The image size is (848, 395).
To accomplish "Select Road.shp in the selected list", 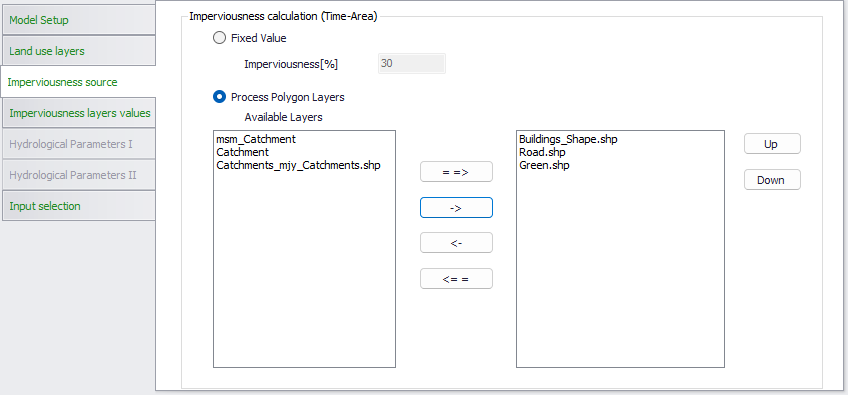I will [x=542, y=152].
